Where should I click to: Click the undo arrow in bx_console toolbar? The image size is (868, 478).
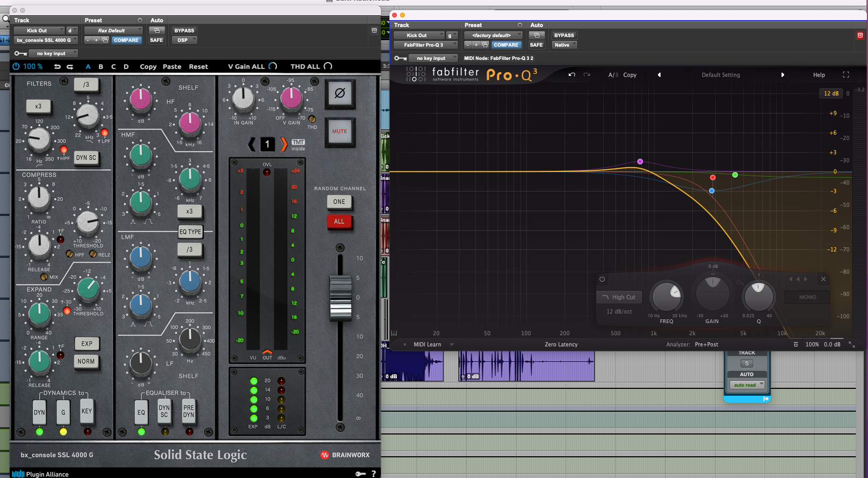click(x=57, y=67)
